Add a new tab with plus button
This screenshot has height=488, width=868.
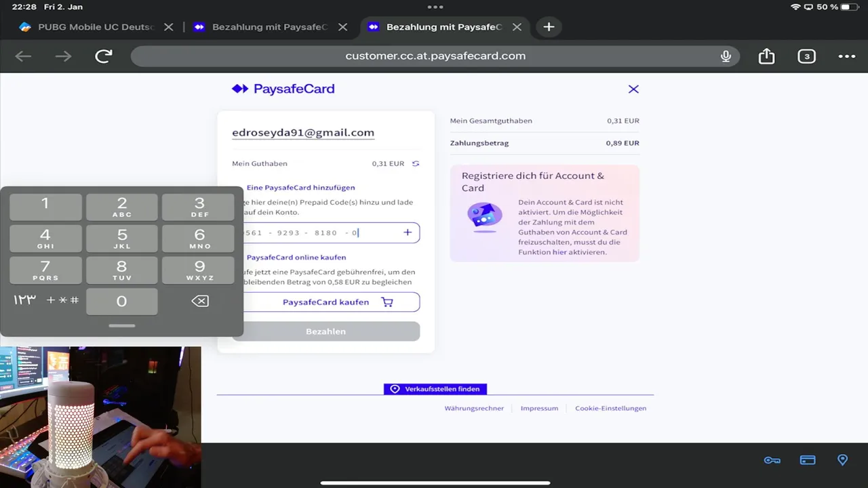point(549,27)
